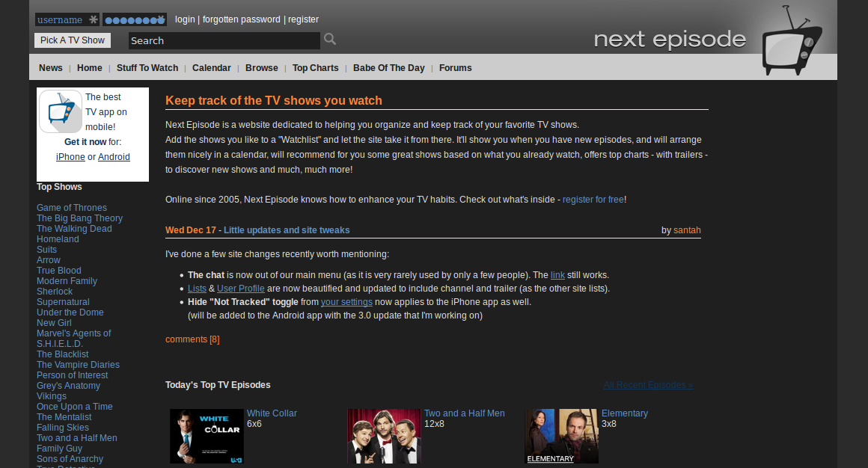The width and height of the screenshot is (868, 468).
Task: Open All Recent Episodes link
Action: coord(648,385)
